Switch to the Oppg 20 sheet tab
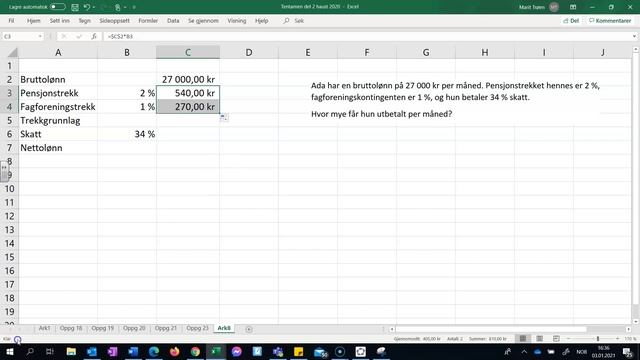Screen dimensions: 640x360 click(x=134, y=328)
